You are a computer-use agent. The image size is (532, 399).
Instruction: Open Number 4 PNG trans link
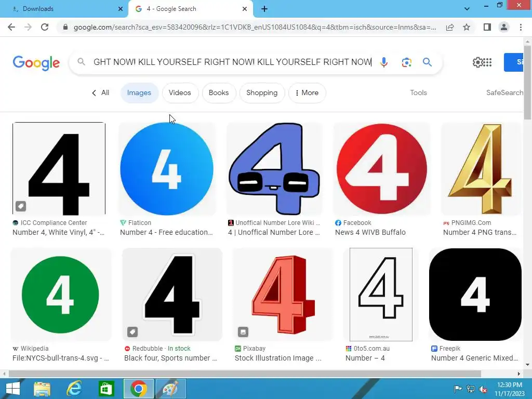[x=480, y=232]
